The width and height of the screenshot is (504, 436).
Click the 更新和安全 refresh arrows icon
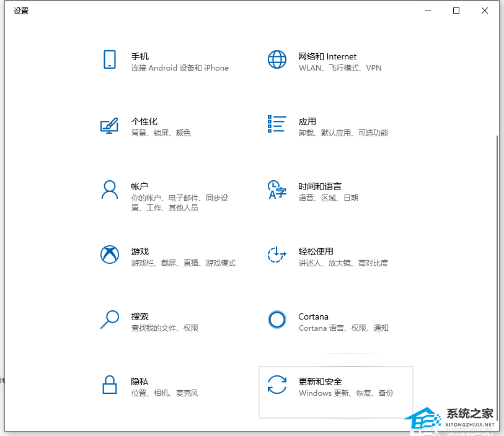(276, 385)
